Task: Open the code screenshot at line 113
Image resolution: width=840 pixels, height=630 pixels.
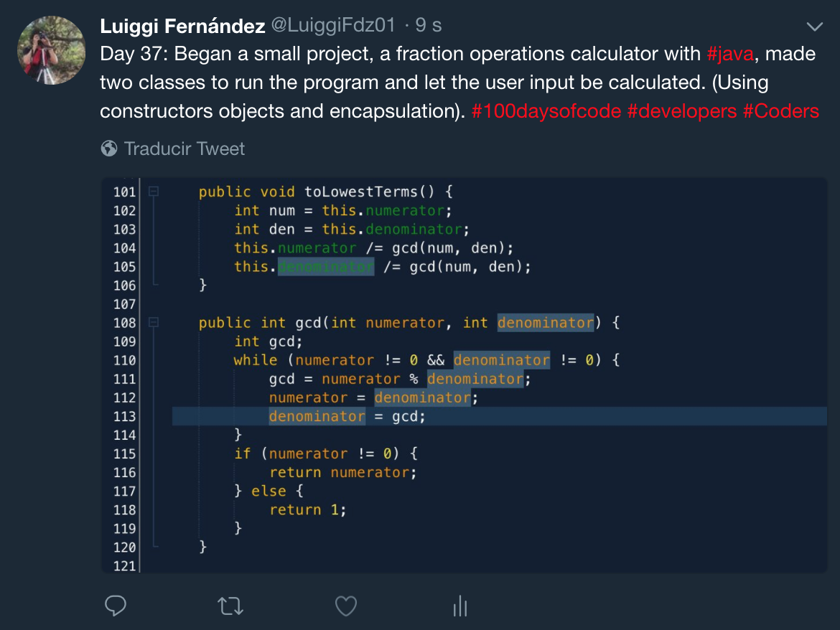Action: pyautogui.click(x=499, y=416)
